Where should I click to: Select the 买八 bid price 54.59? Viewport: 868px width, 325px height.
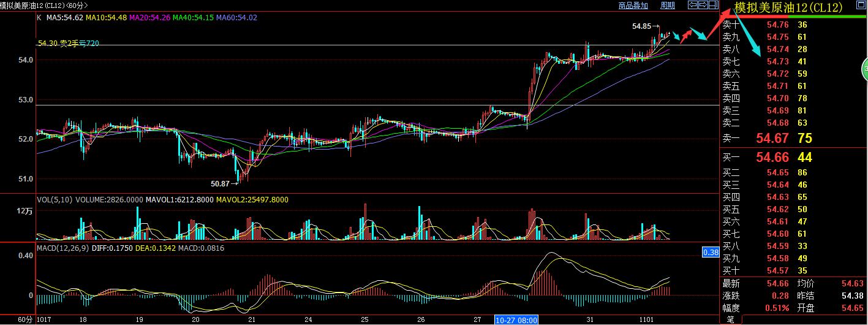[x=777, y=246]
